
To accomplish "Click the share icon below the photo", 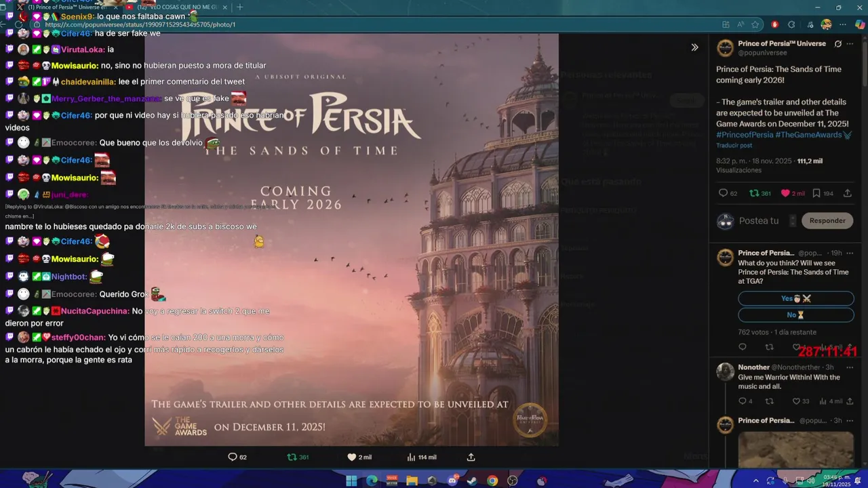I will click(471, 457).
